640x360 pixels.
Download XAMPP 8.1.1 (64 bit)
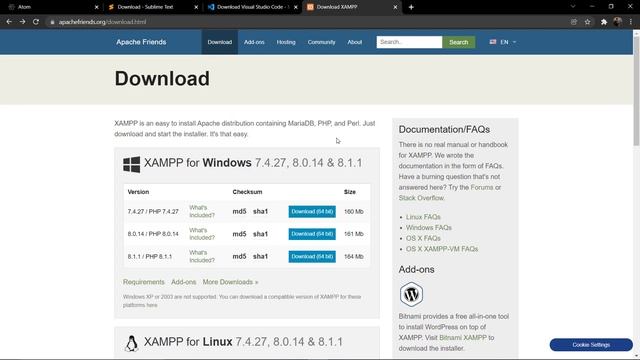[312, 256]
